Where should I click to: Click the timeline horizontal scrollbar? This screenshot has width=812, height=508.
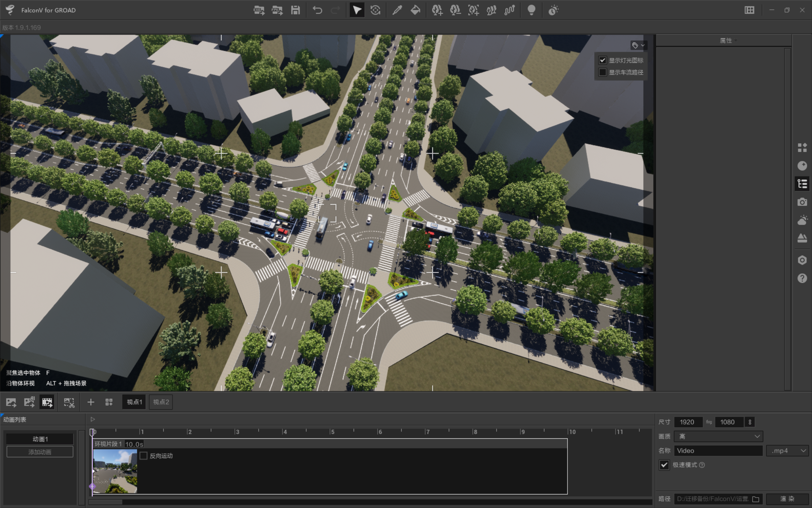(106, 502)
